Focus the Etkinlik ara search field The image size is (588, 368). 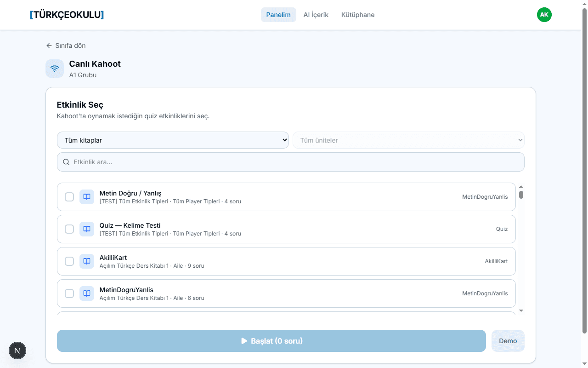[x=291, y=162]
